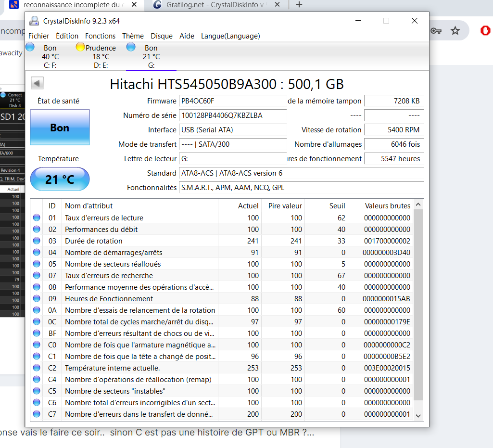The image size is (493, 448).
Task: Open the Aide menu
Action: [187, 36]
